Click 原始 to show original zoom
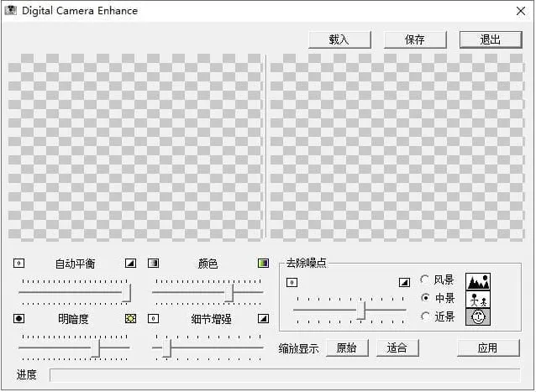This screenshot has width=536, height=392. [x=346, y=348]
